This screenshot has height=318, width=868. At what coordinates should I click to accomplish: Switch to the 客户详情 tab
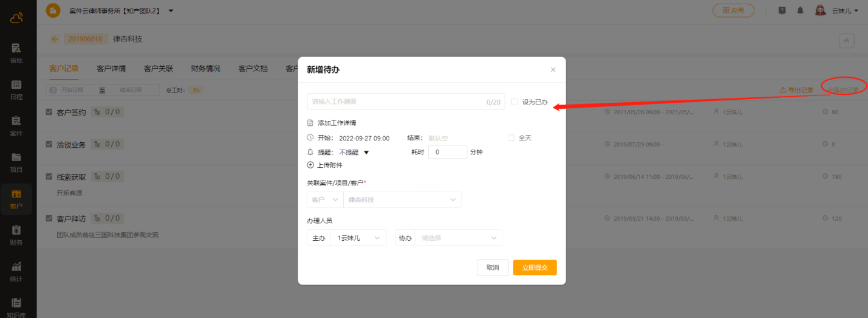click(x=111, y=69)
